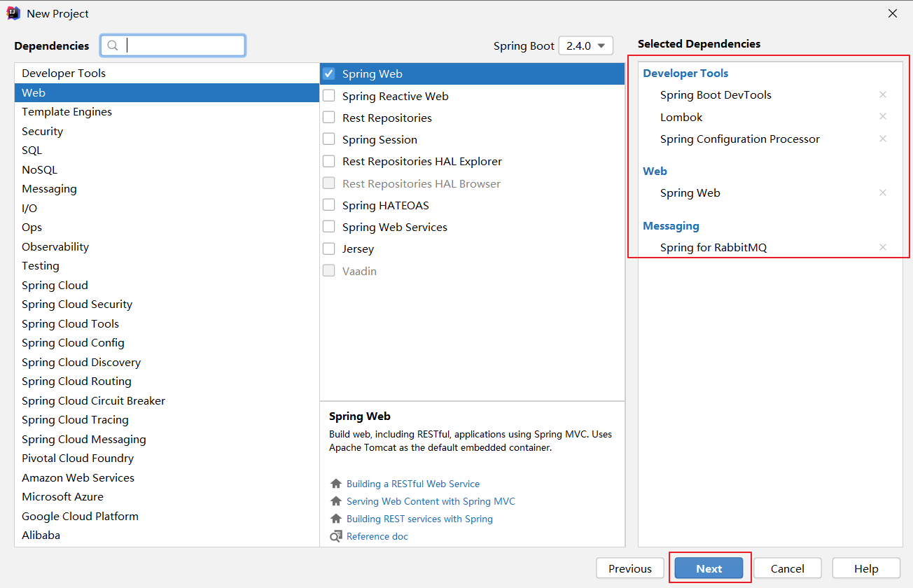Select the Web category

(167, 92)
